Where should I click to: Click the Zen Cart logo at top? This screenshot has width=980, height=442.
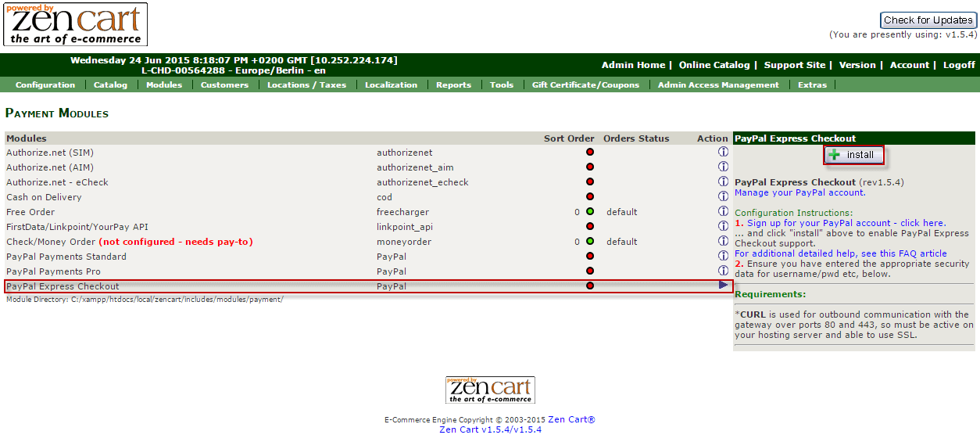76,25
